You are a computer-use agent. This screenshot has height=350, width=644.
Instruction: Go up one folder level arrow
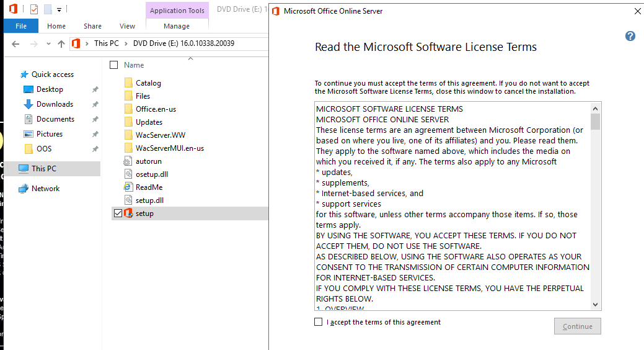61,43
